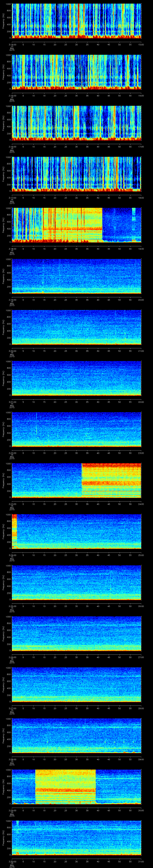Click the "22:00" end time label

(141, 402)
